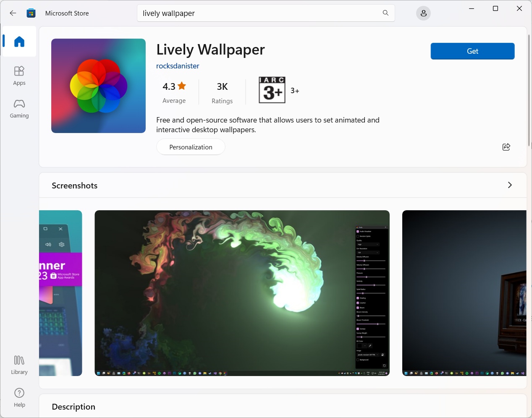Click the Screenshots section heading
Viewport: 532px width, 418px height.
[74, 185]
